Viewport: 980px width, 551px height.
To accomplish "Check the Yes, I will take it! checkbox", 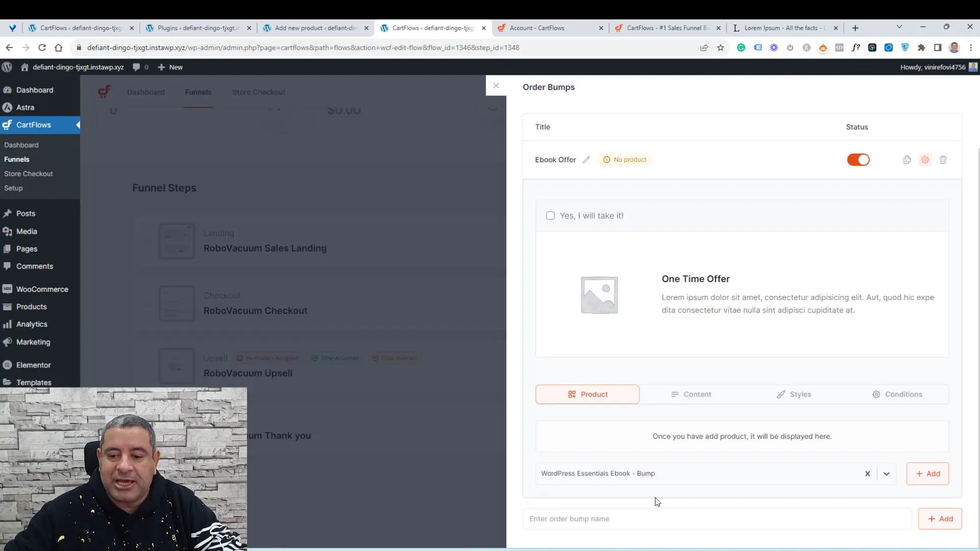I will (x=551, y=215).
